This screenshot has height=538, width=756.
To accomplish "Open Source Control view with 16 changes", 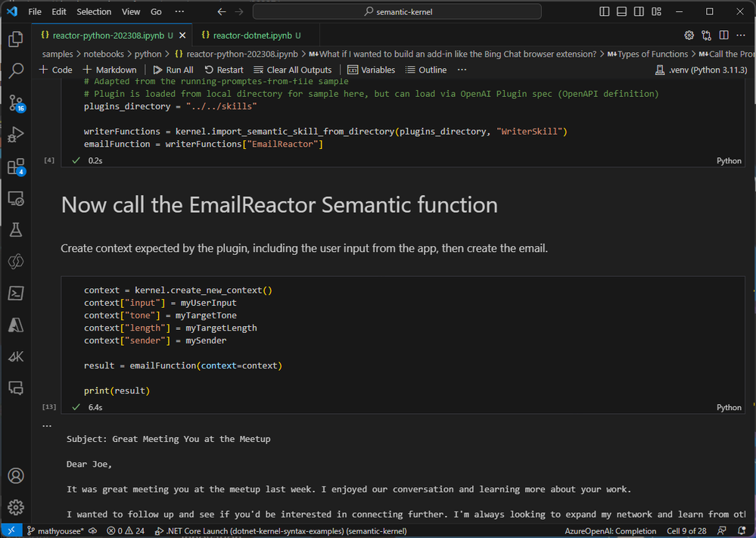I will tap(15, 103).
